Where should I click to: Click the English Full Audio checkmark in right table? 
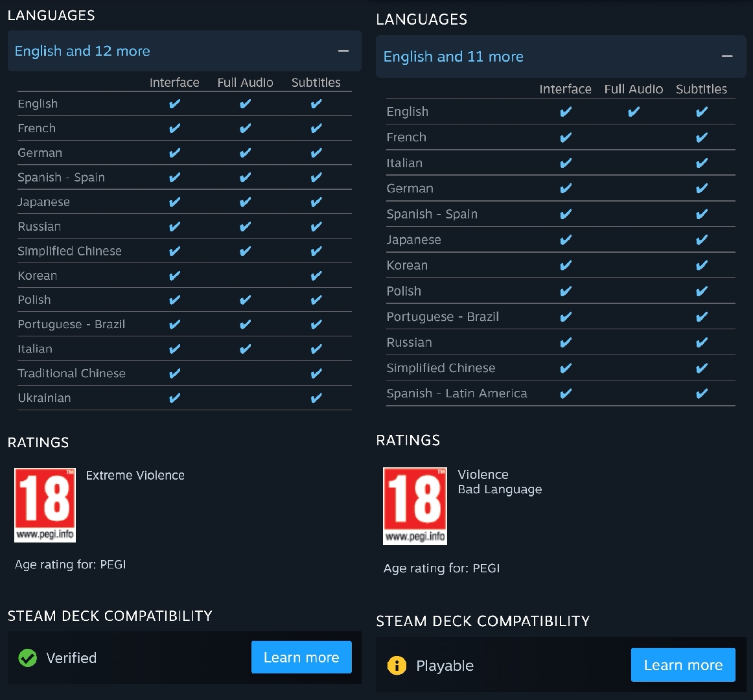click(x=634, y=112)
